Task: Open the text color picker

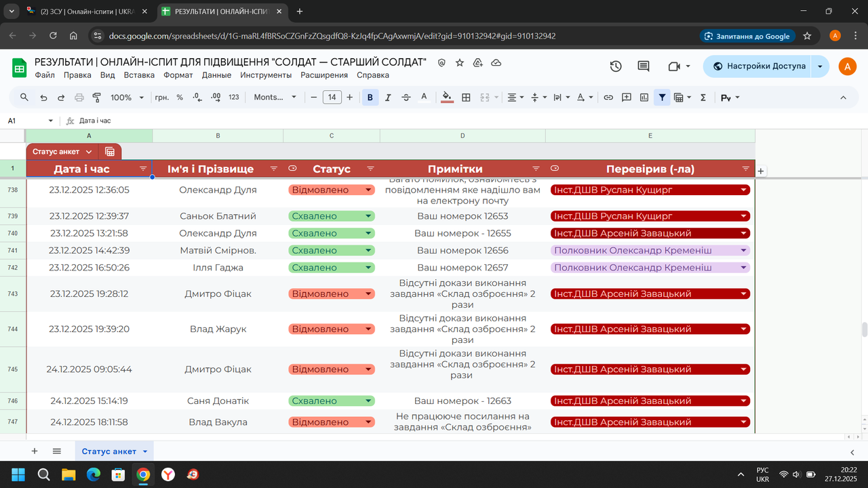Action: pos(425,98)
